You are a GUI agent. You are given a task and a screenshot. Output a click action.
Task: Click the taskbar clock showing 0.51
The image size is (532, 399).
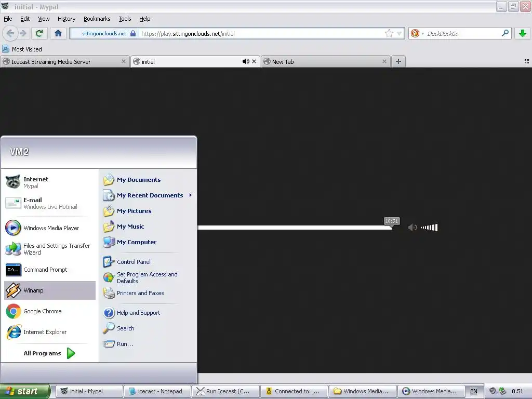(517, 391)
